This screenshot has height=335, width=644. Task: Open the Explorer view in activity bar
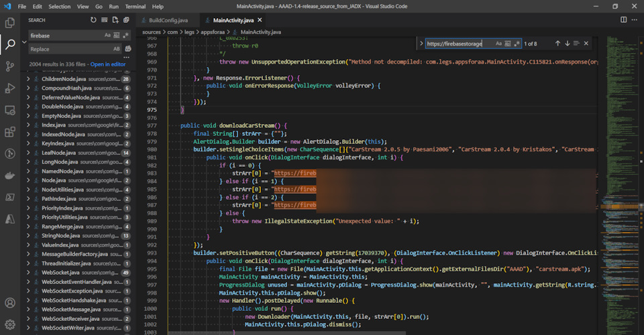click(10, 23)
